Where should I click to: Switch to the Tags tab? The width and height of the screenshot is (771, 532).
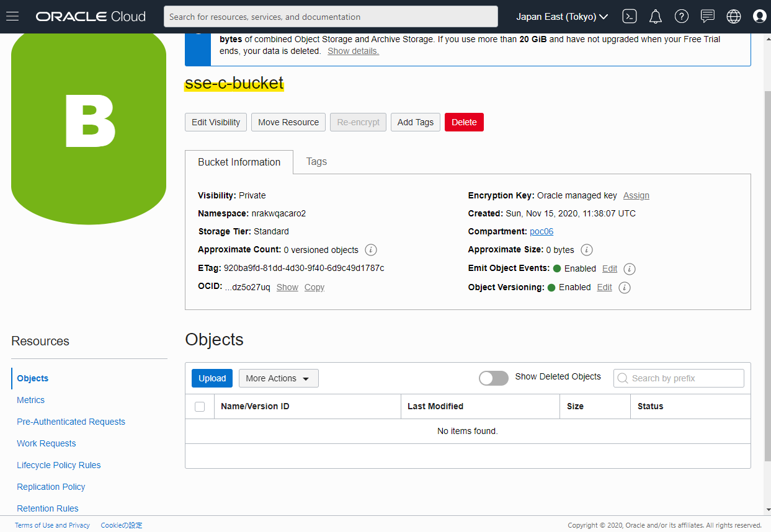pos(316,161)
